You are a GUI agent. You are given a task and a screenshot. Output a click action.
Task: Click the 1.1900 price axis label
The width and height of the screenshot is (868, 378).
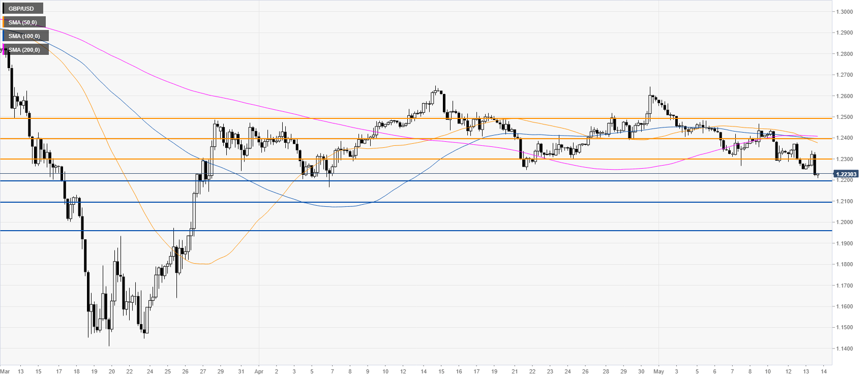(844, 243)
